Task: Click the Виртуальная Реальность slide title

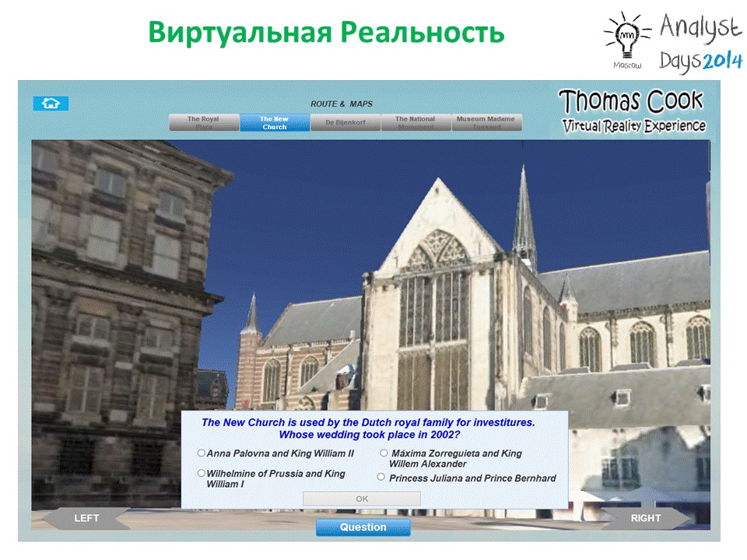Action: [326, 33]
